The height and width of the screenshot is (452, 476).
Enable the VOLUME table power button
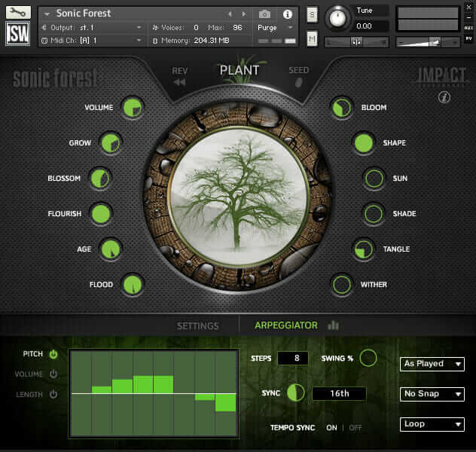coord(53,374)
